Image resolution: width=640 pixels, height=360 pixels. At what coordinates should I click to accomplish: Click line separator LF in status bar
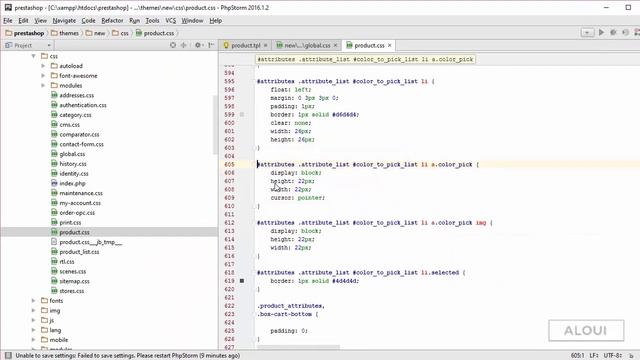594,356
